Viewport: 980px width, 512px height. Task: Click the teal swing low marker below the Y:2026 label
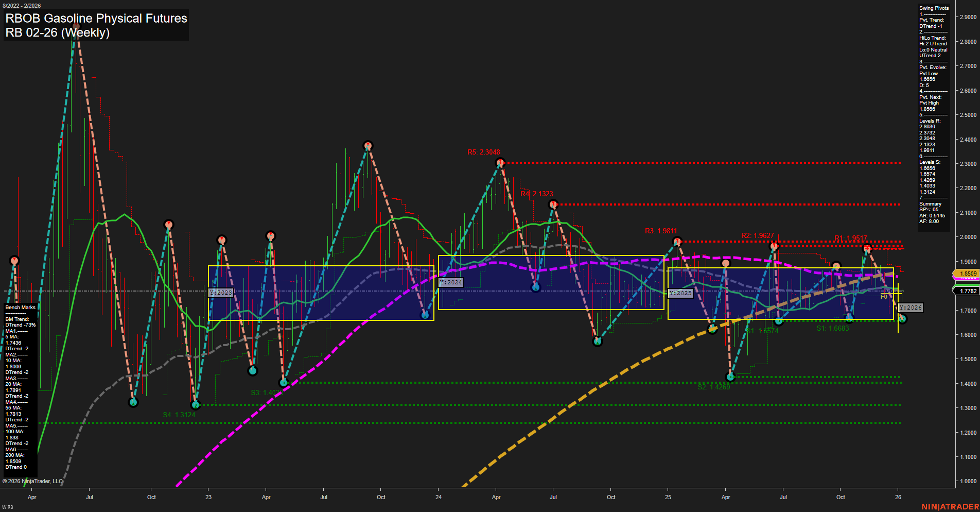902,319
